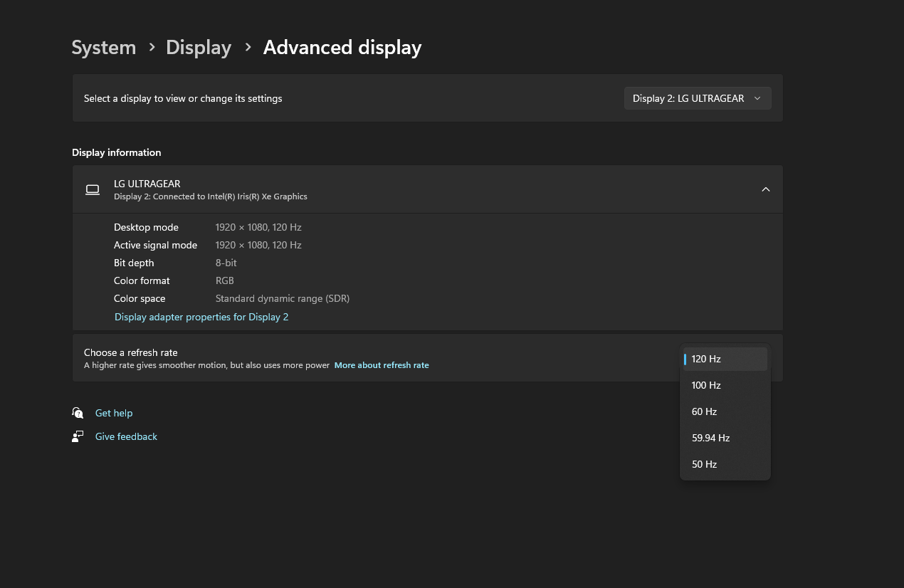Image resolution: width=904 pixels, height=588 pixels.
Task: Open Display adapter properties for Display 2
Action: pos(201,317)
